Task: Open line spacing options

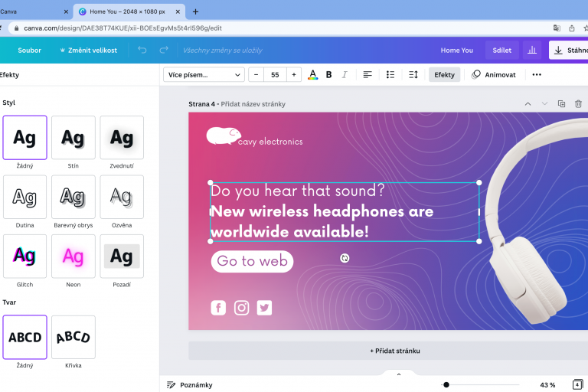Action: pyautogui.click(x=413, y=74)
